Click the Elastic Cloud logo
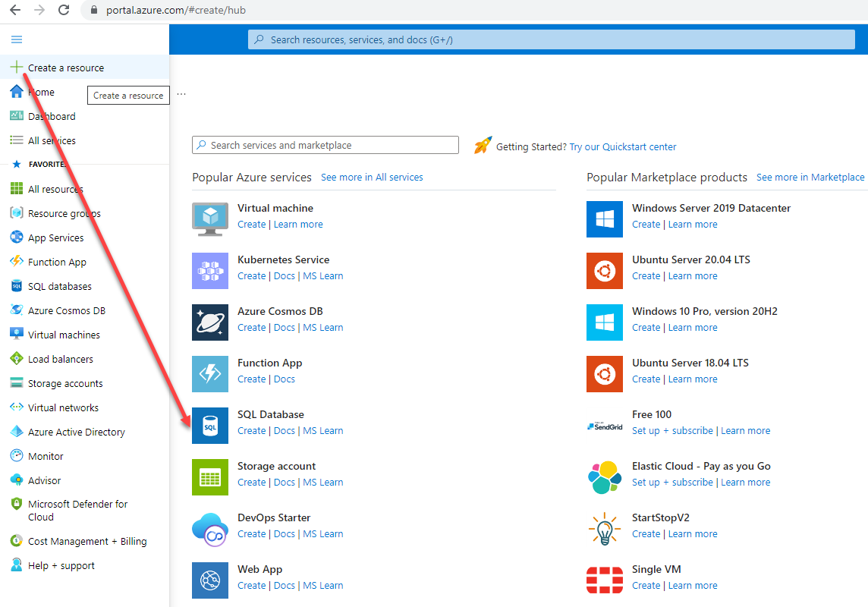 click(605, 477)
